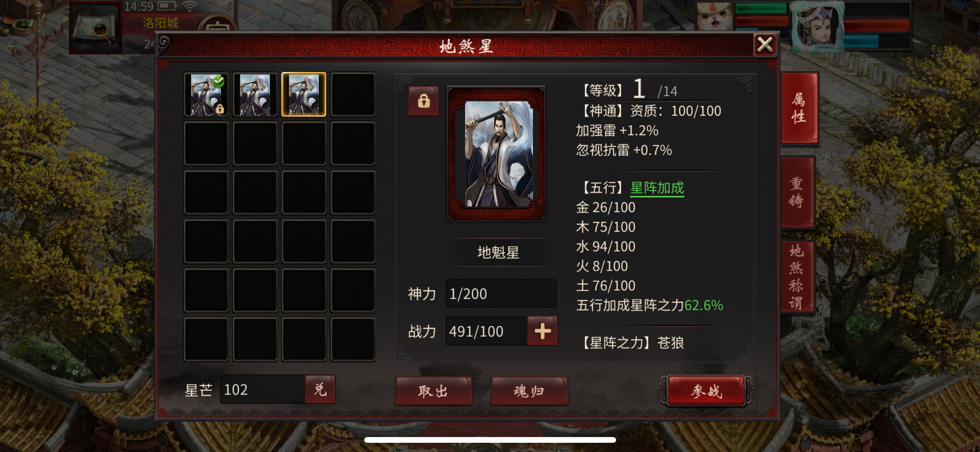Select the cat pet avatar icon
980x452 pixels.
coord(714,16)
